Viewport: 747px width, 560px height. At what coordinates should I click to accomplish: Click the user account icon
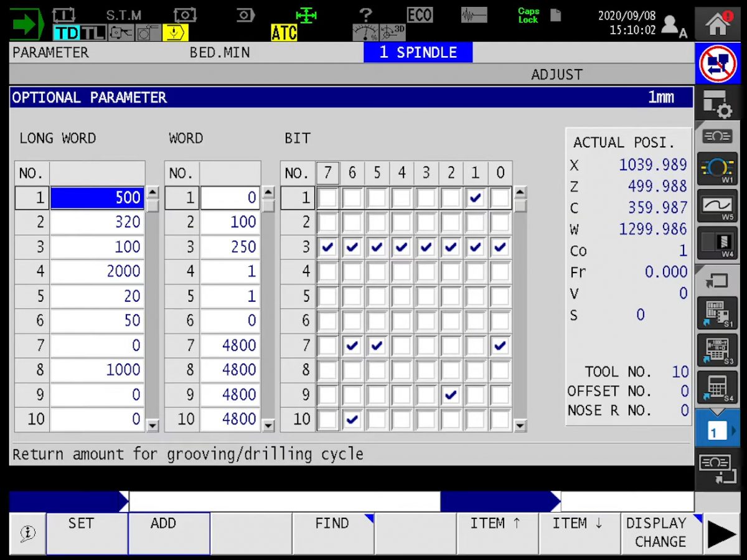click(673, 25)
